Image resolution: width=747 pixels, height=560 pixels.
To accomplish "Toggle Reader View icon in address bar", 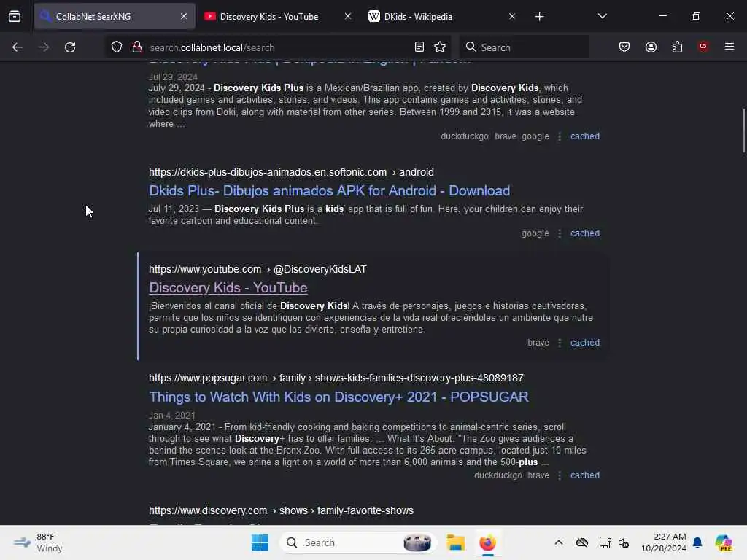I will click(x=419, y=47).
